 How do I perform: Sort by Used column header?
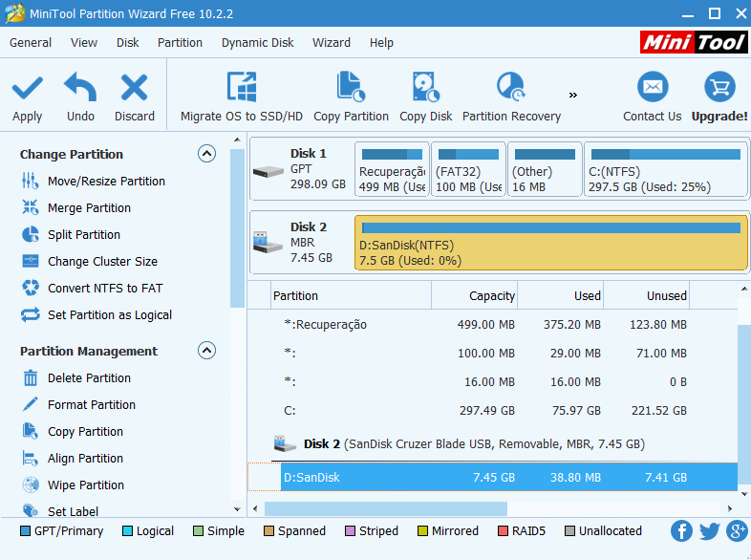click(x=560, y=295)
